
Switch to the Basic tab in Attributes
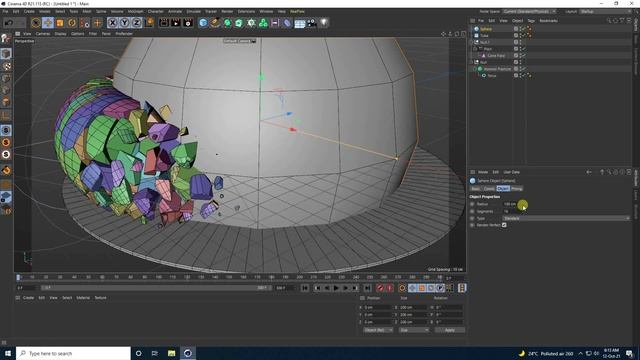(476, 189)
